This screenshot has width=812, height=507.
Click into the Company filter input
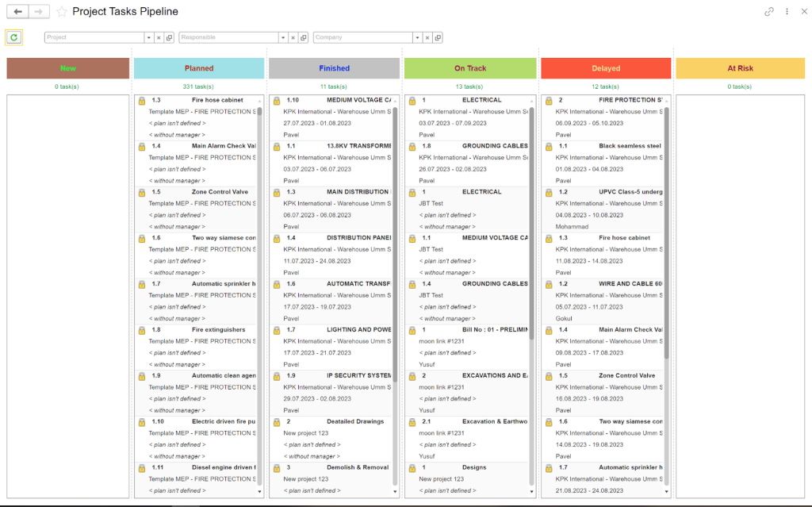[x=362, y=37]
